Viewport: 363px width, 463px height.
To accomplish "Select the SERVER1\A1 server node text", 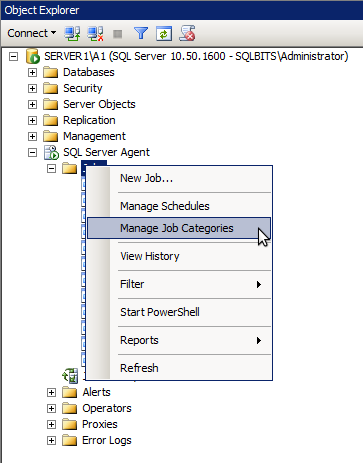I will click(x=196, y=56).
